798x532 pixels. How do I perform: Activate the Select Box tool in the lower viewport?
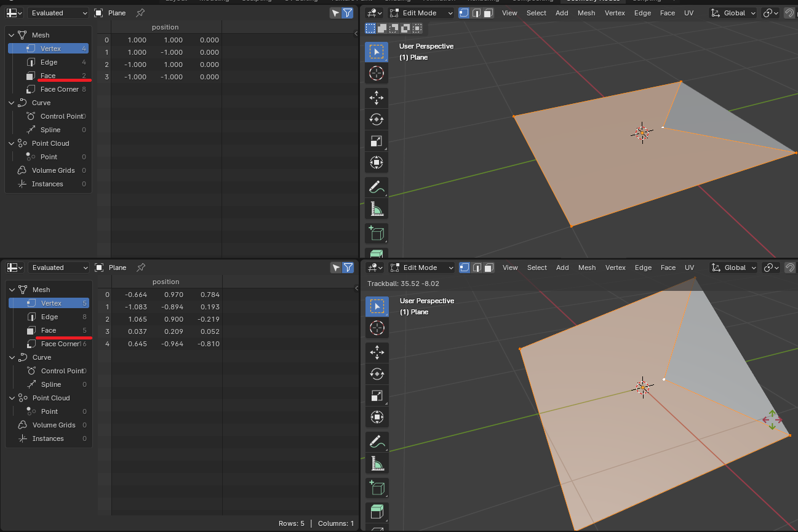(x=377, y=307)
